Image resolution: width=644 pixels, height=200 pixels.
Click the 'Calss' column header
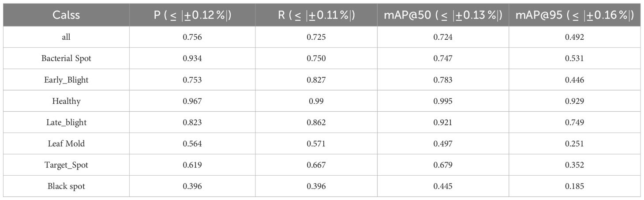pyautogui.click(x=66, y=15)
